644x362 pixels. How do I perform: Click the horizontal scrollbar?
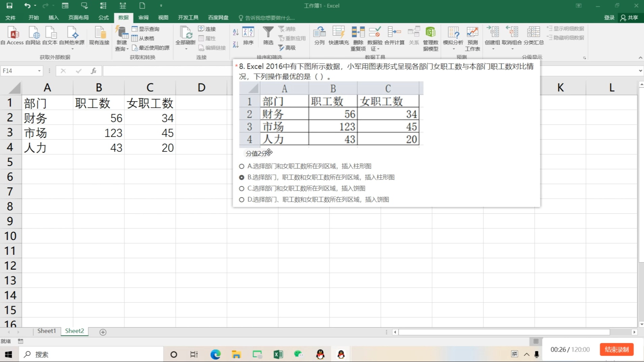tap(504, 332)
